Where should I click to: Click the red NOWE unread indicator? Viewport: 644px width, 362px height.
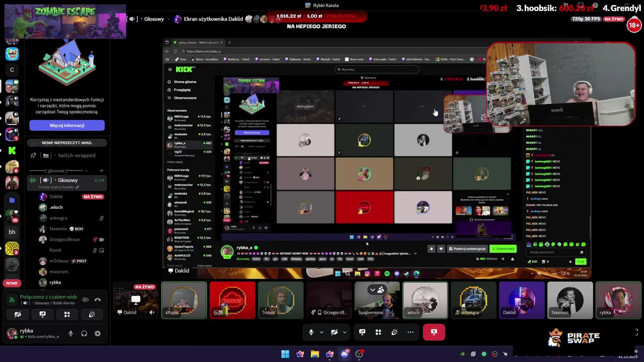pos(12,284)
